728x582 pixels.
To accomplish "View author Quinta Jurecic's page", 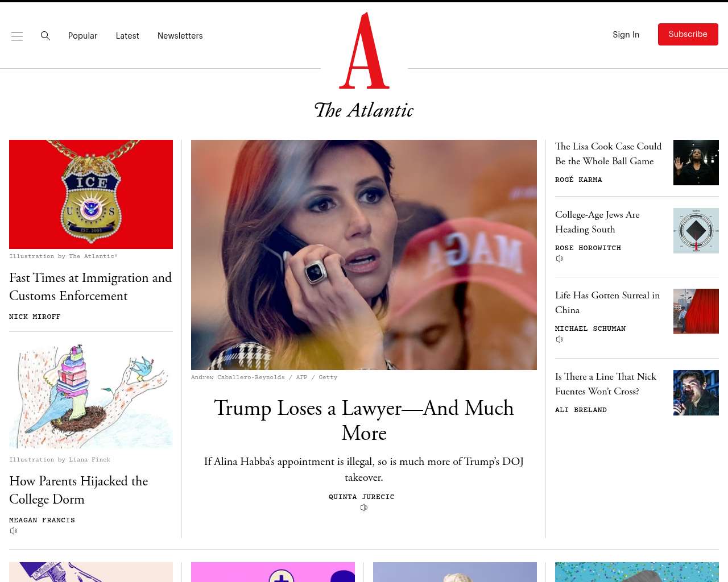I will 362,497.
